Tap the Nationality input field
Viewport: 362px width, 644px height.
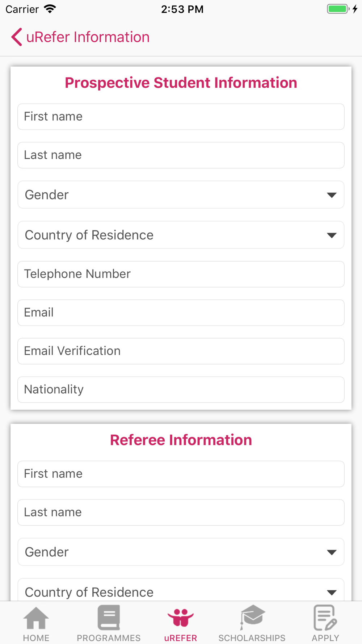181,390
